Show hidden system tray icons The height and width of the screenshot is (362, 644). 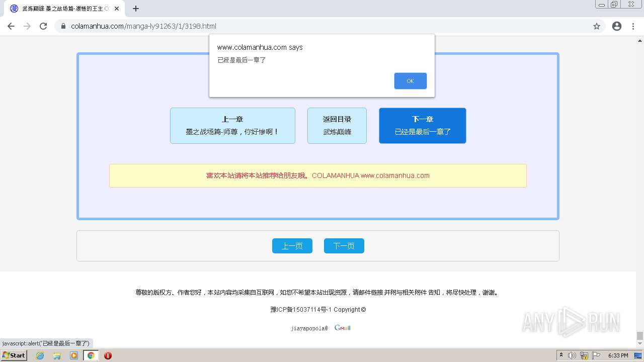[561, 355]
